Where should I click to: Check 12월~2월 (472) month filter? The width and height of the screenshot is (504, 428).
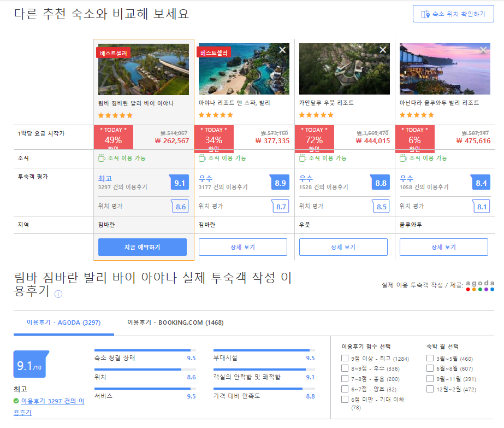[430, 389]
